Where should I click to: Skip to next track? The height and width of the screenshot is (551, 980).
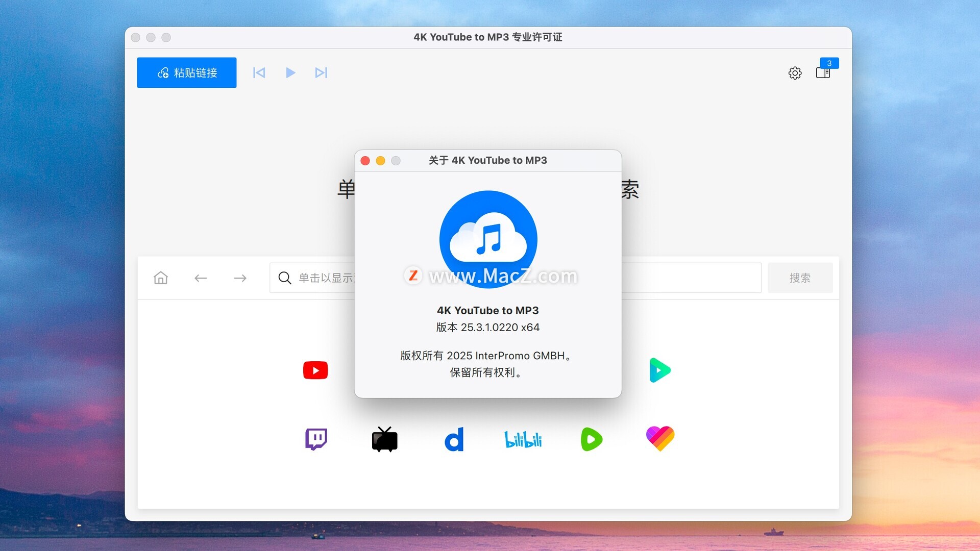[321, 72]
